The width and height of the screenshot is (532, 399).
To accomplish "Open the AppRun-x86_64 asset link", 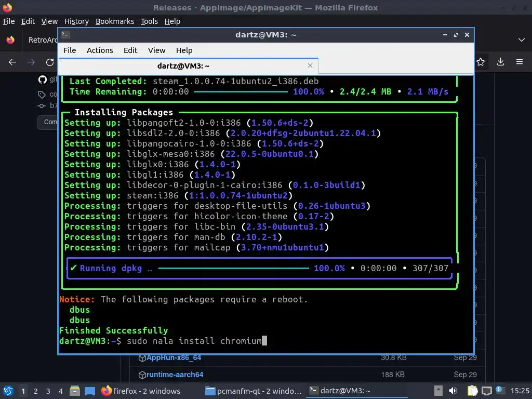I will 174,357.
